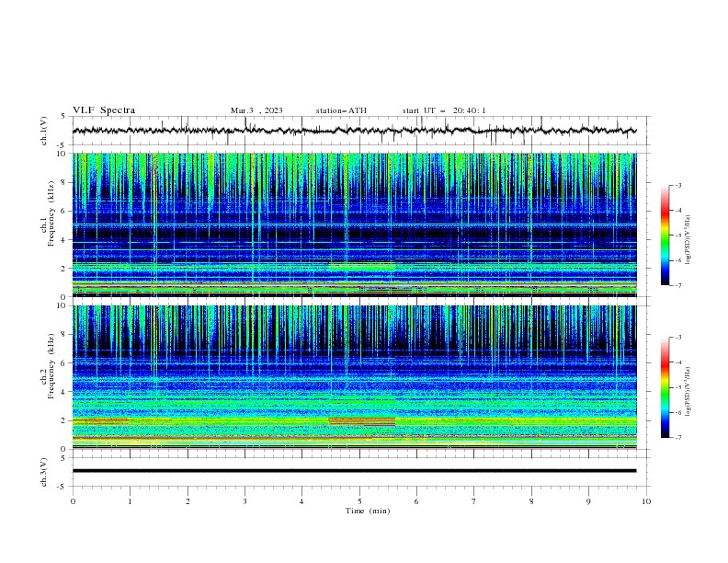Click the 'Time (min)' axis label
Viewport: 728px width, 563px height.
(368, 511)
